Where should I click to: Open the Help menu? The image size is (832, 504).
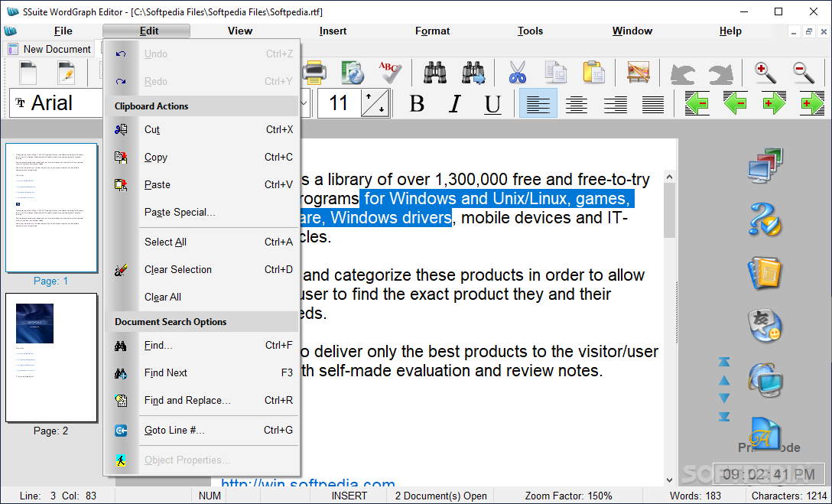[x=730, y=31]
